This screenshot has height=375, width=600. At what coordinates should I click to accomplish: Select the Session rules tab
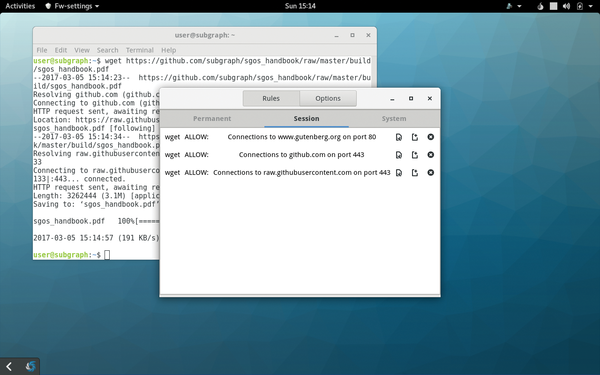(306, 119)
